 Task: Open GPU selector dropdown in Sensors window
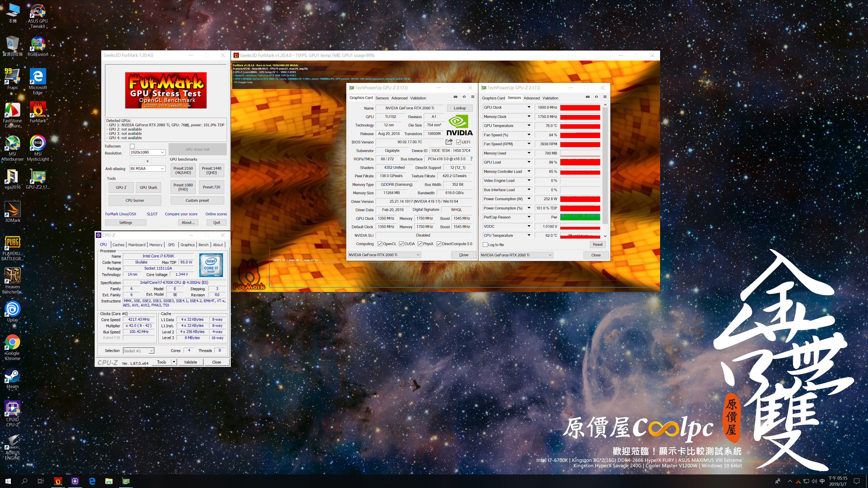(516, 255)
